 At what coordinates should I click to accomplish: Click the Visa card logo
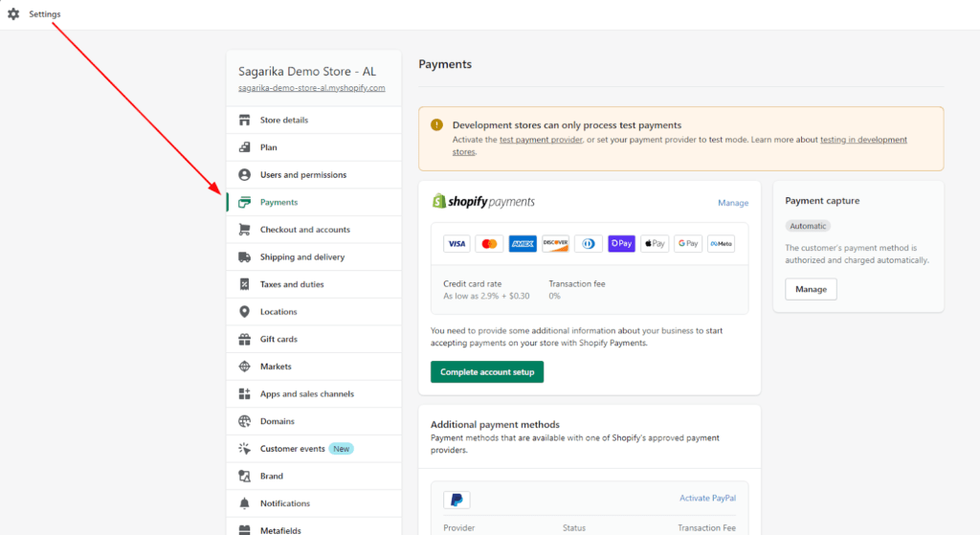(457, 244)
